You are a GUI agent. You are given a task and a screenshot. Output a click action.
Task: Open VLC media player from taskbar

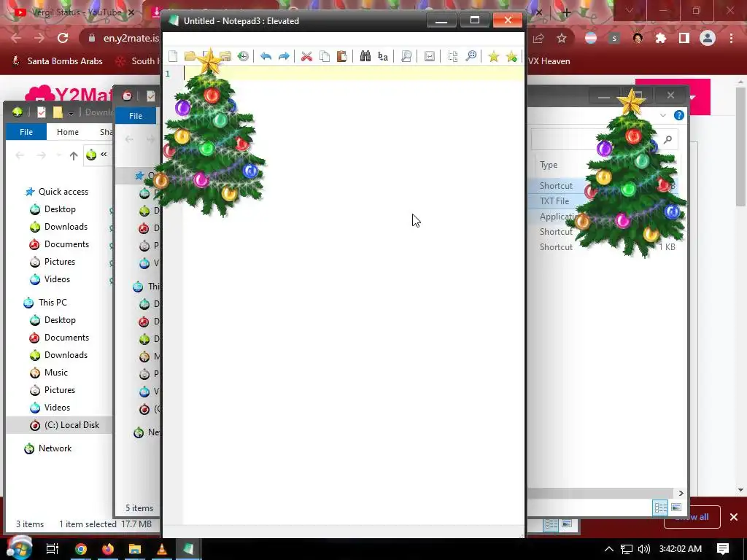click(161, 549)
